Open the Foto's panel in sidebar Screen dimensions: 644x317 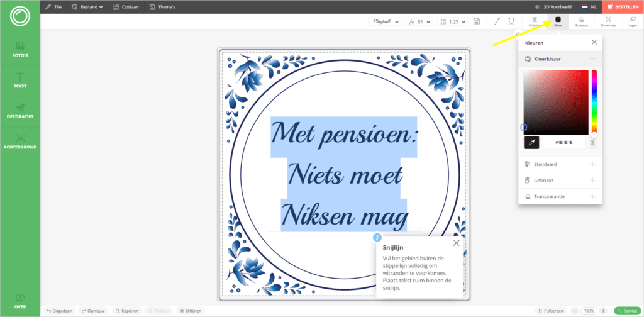(x=20, y=49)
